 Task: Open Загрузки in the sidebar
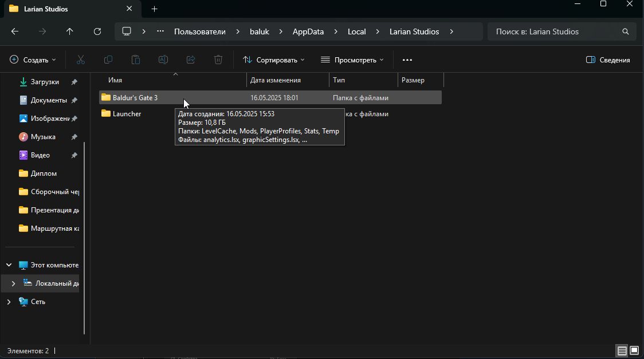click(44, 82)
